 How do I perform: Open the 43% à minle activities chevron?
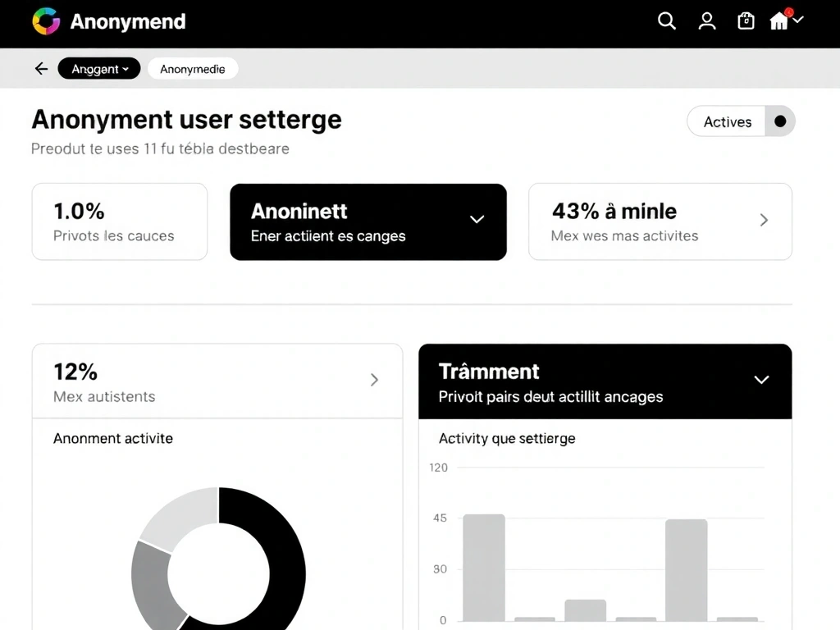764,220
